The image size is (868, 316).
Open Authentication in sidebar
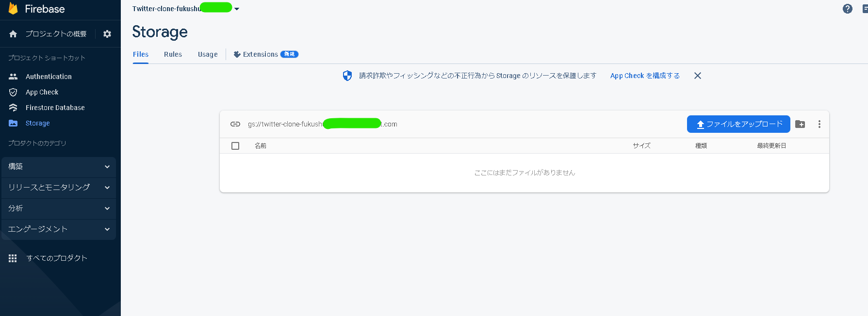(x=49, y=77)
